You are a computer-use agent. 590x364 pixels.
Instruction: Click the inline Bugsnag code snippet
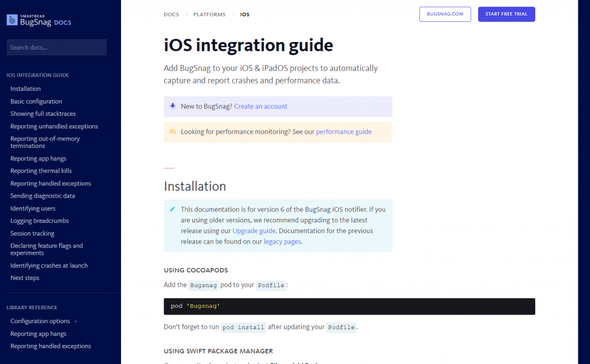click(203, 286)
